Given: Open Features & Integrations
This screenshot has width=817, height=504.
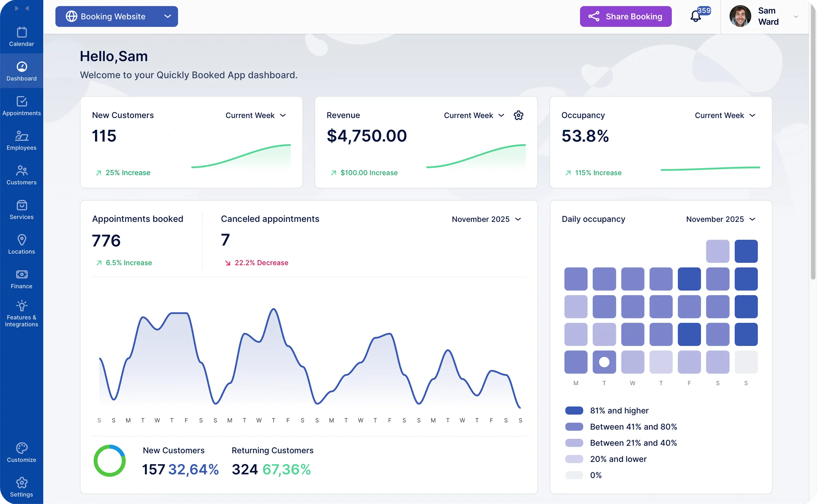Looking at the screenshot, I should 22,313.
